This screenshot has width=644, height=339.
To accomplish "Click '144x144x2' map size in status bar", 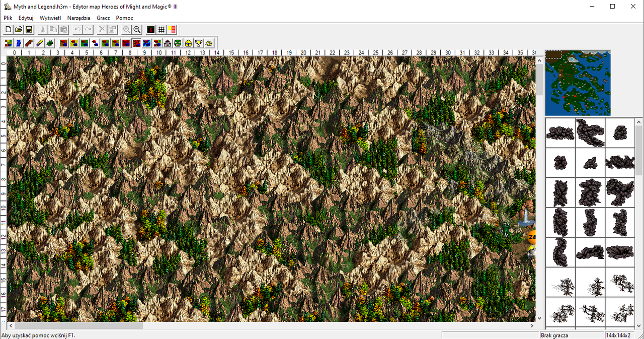I will pyautogui.click(x=618, y=335).
